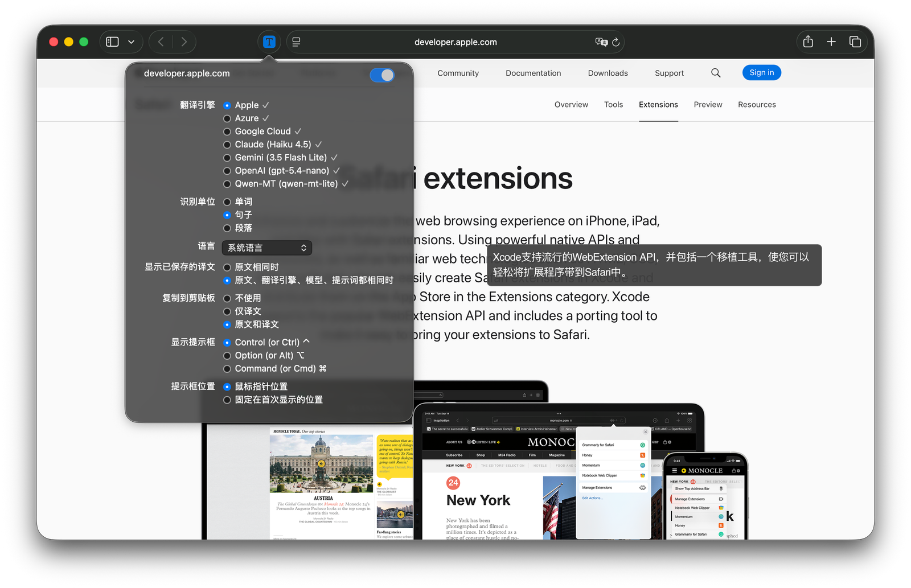911x588 pixels.
Task: Open the Downloads nav menu
Action: (x=608, y=73)
